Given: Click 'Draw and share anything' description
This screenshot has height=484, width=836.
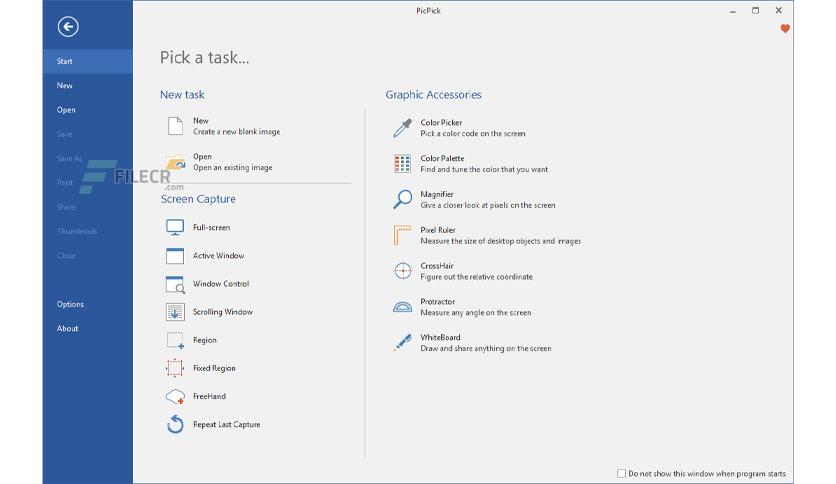Looking at the screenshot, I should pos(486,348).
